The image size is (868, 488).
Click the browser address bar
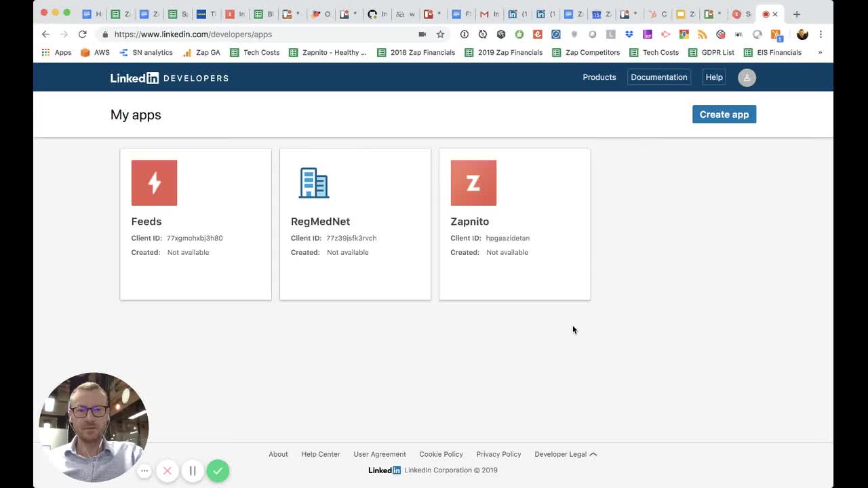tap(237, 34)
